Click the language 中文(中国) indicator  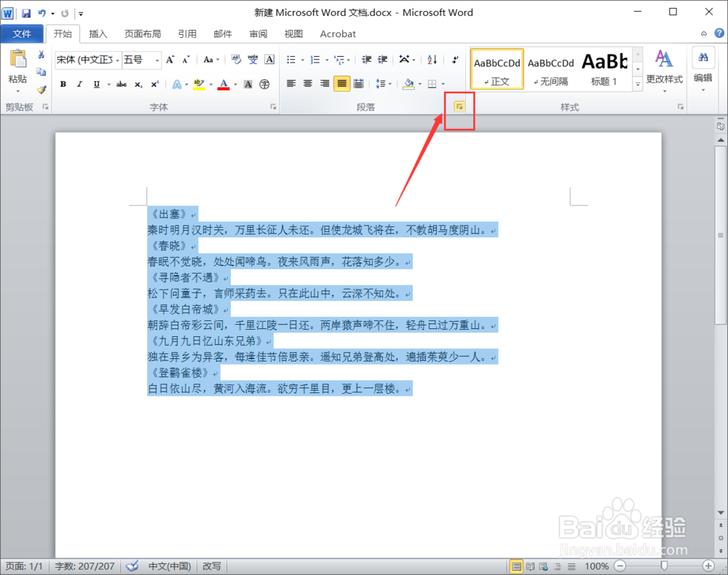170,566
